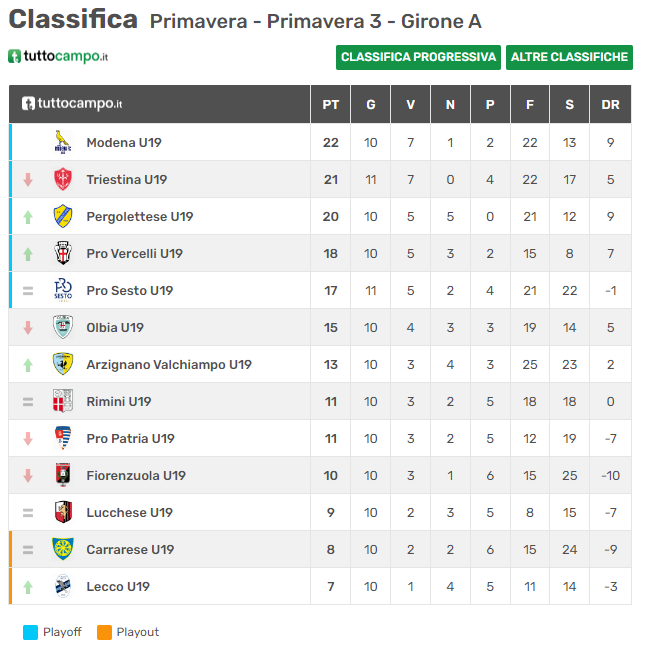Click the orange Playout legend swatch
653x663 pixels.
104,632
